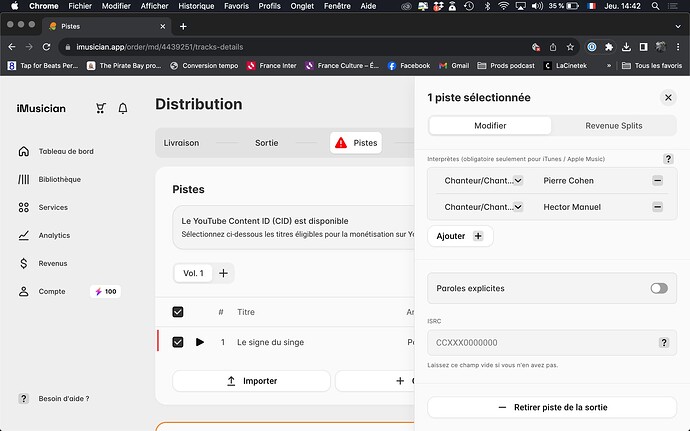
Task: Click the Analytics chart icon
Action: click(24, 236)
